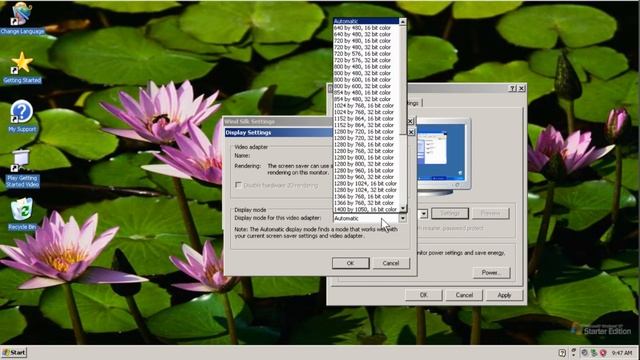Choose 1152 by 864, 16 bit color
Screen dimensions: 640x360
366,118
